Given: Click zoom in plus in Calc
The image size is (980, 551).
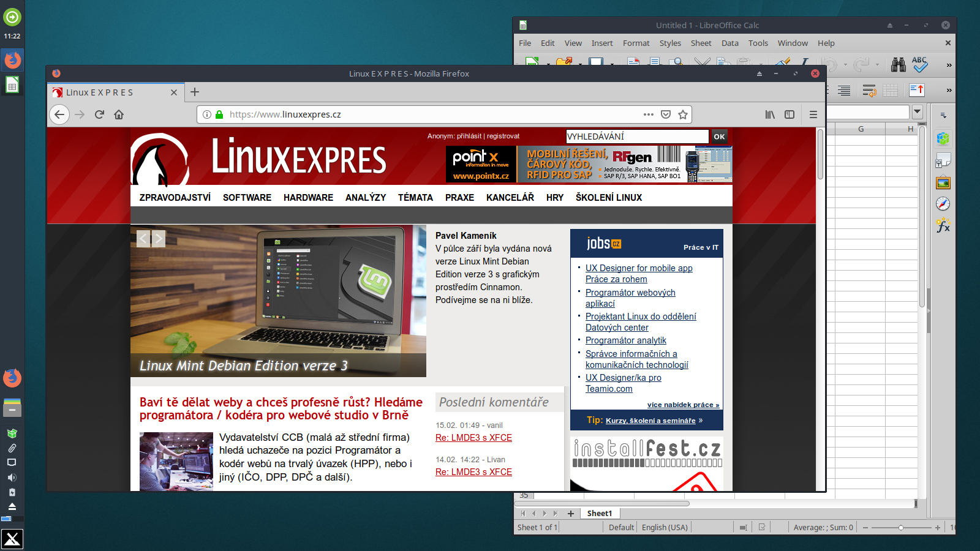Looking at the screenshot, I should 937,527.
